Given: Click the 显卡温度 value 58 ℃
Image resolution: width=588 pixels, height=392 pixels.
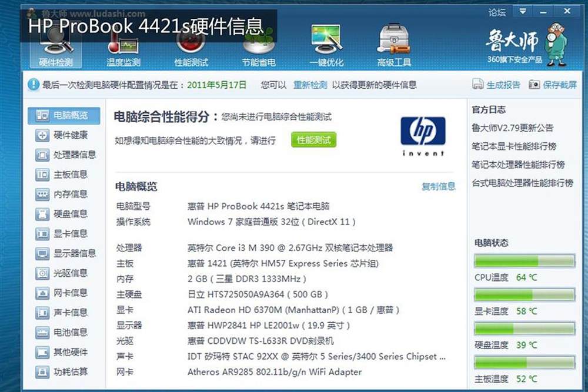Looking at the screenshot, I should click(x=526, y=311).
